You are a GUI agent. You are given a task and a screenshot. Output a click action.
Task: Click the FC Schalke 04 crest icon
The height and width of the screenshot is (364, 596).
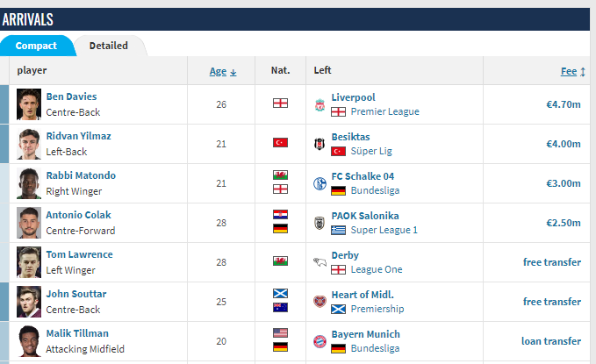[320, 183]
